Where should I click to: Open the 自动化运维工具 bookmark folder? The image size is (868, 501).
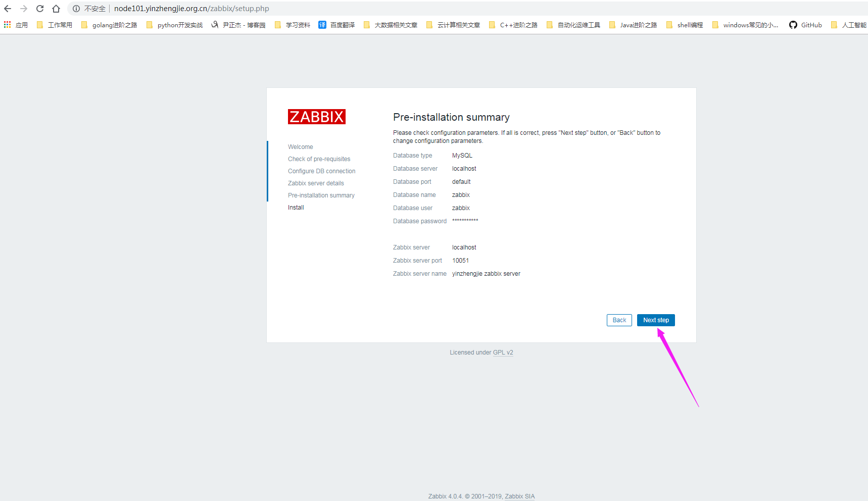coord(573,25)
